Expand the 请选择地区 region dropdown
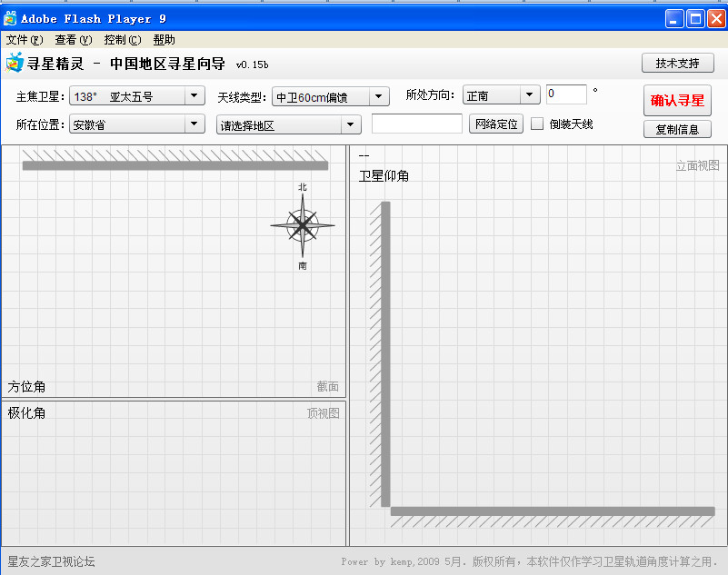This screenshot has height=575, width=728. point(287,124)
